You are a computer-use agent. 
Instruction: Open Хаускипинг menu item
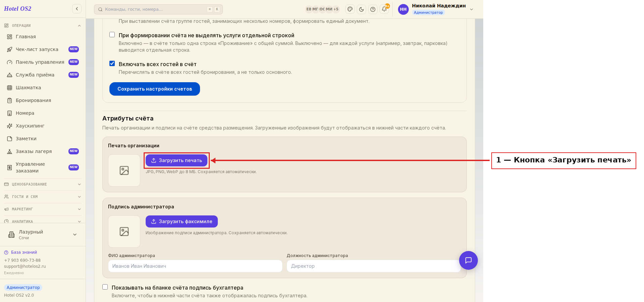pos(43,126)
